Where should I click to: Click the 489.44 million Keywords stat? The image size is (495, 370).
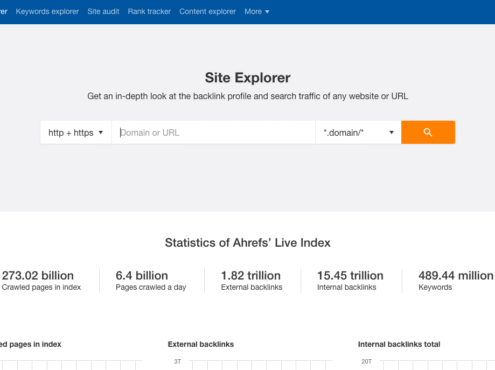pos(456,280)
